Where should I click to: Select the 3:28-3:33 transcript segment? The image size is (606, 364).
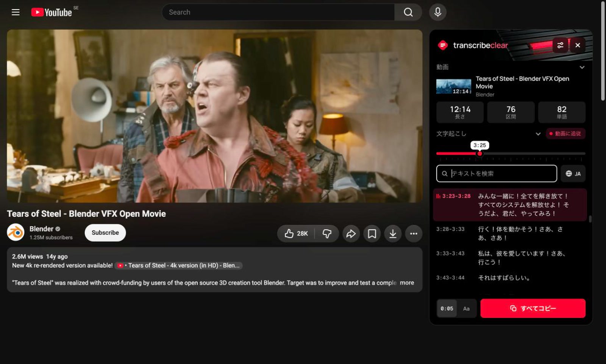(510, 233)
